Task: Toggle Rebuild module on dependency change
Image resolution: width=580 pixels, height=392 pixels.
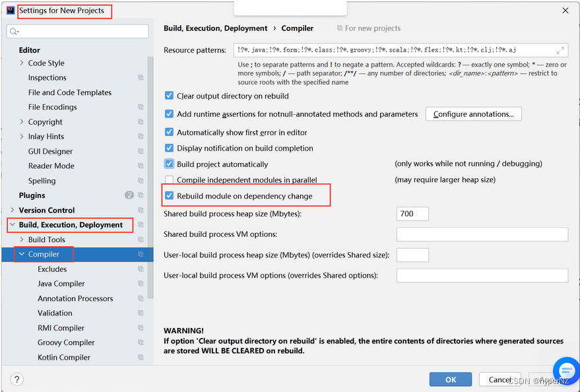Action: pos(169,195)
